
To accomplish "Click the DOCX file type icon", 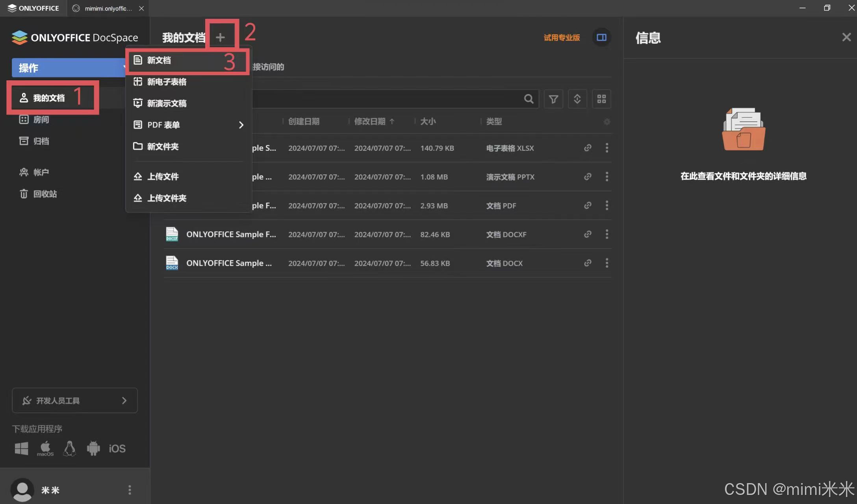I will click(172, 263).
